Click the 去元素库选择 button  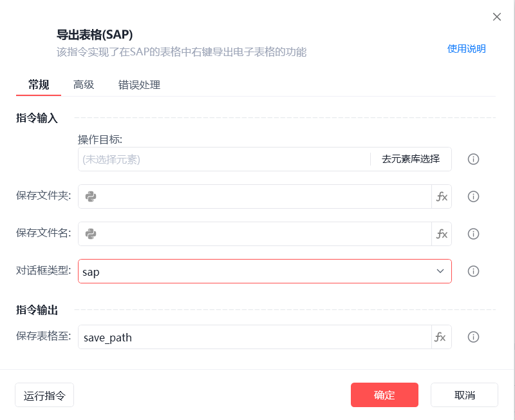coord(411,159)
